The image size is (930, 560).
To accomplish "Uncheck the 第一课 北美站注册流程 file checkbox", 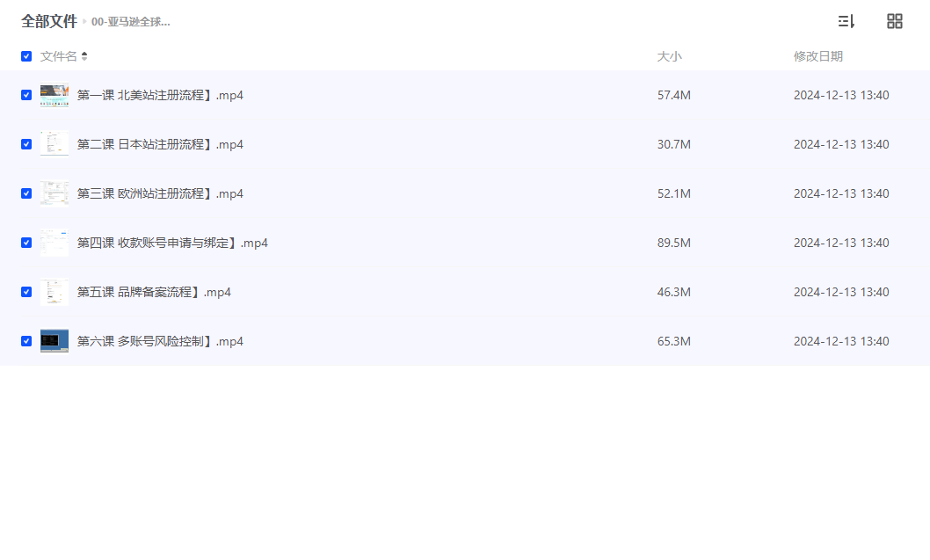I will 26,95.
